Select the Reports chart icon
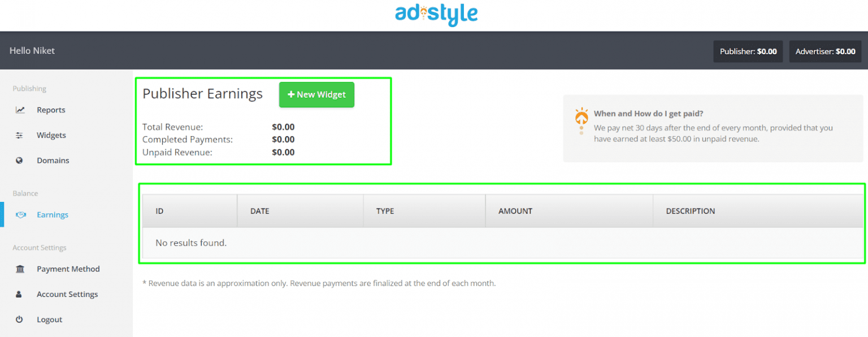The width and height of the screenshot is (868, 337). pyautogui.click(x=20, y=110)
